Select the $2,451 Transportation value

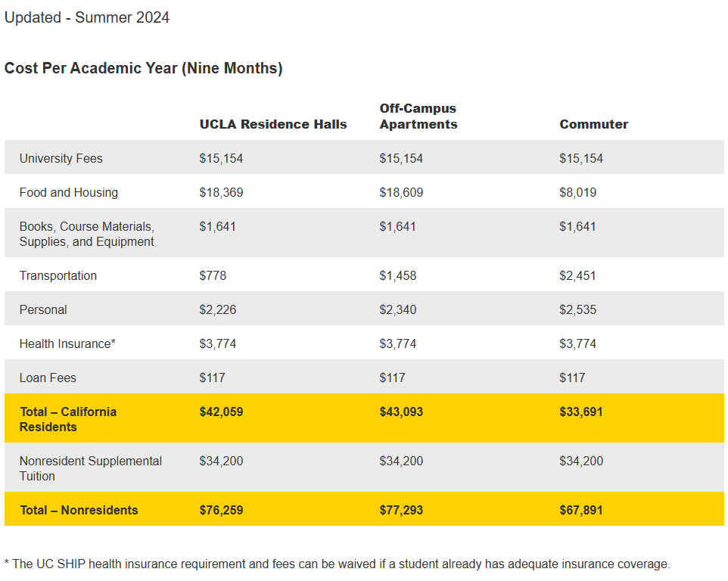[577, 275]
